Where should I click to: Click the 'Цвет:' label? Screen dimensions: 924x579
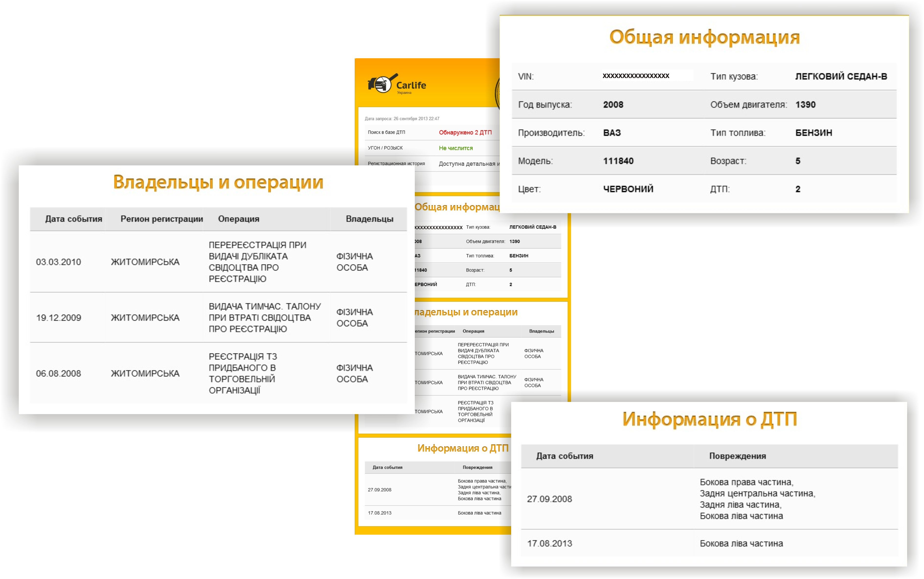[529, 189]
